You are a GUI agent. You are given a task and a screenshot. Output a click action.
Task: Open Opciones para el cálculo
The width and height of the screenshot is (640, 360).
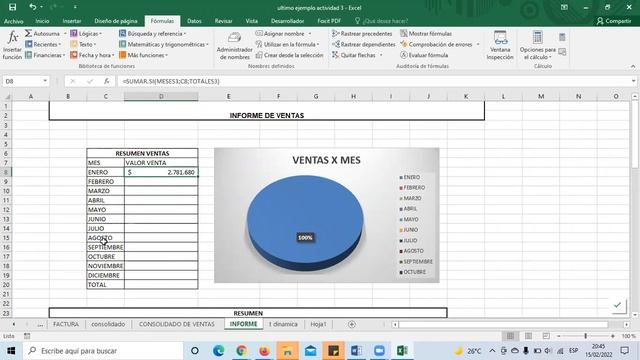(x=538, y=46)
